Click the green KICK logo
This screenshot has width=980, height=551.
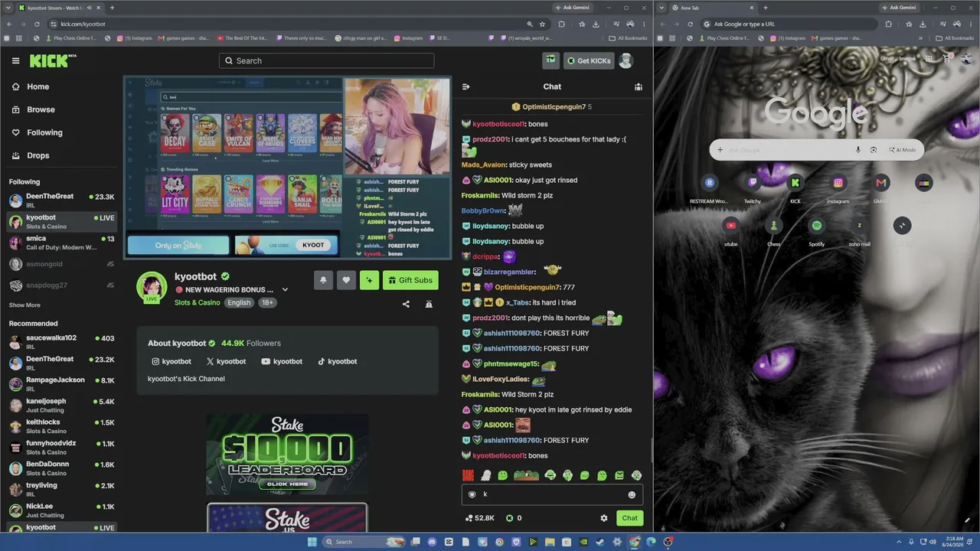[x=49, y=60]
